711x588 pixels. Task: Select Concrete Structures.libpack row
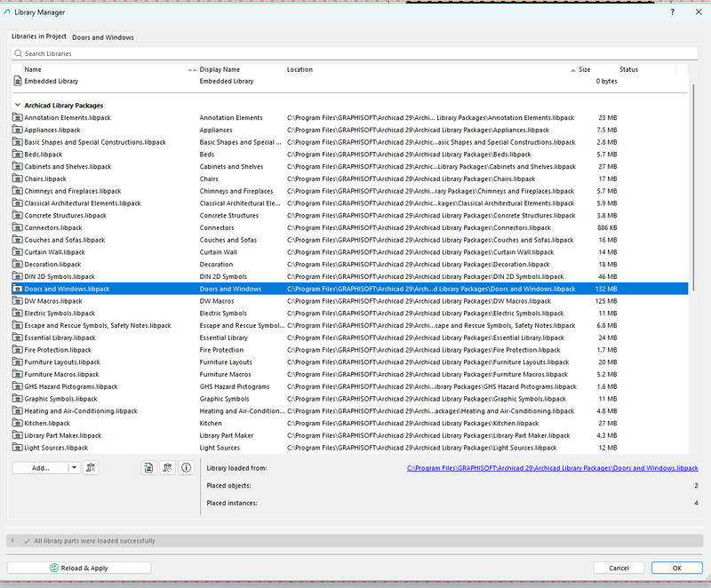pos(349,216)
